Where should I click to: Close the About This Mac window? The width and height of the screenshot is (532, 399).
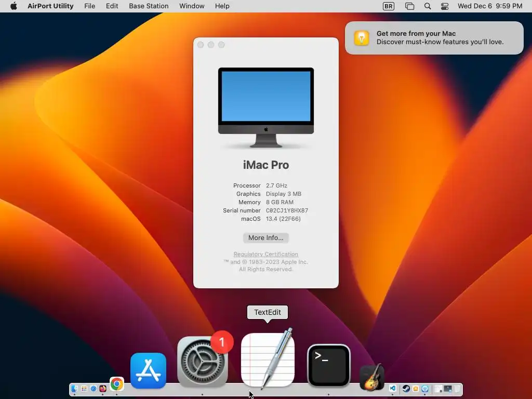pyautogui.click(x=201, y=45)
